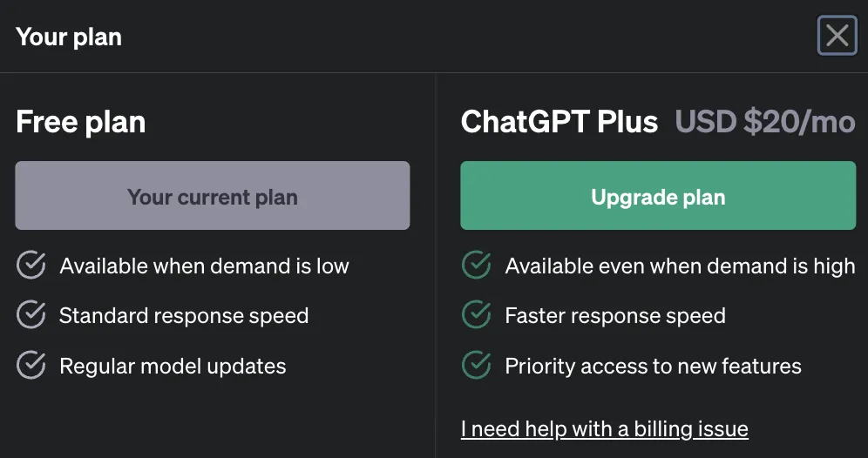Open the billing issue help link
The image size is (868, 458).
pyautogui.click(x=604, y=429)
